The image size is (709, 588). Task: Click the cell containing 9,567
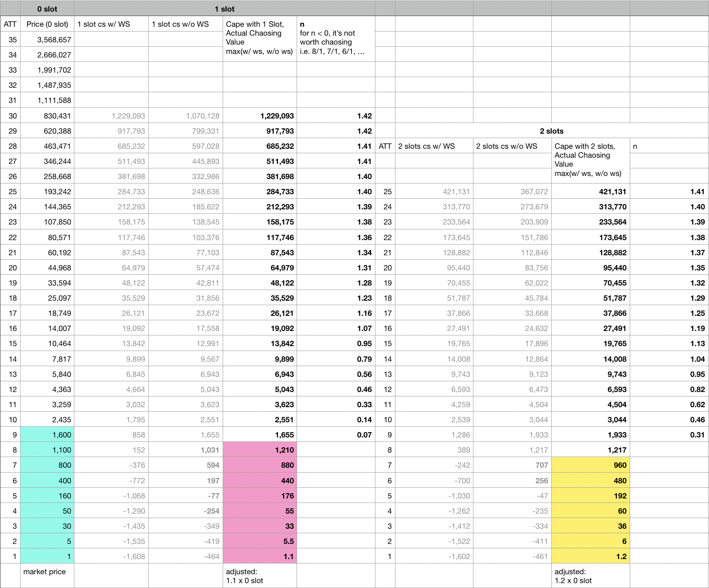(x=186, y=359)
